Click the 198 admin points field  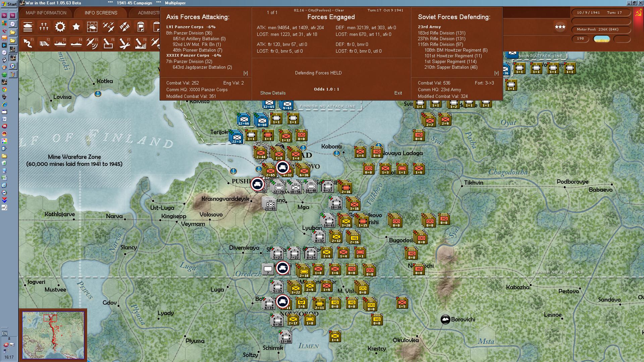click(x=581, y=39)
